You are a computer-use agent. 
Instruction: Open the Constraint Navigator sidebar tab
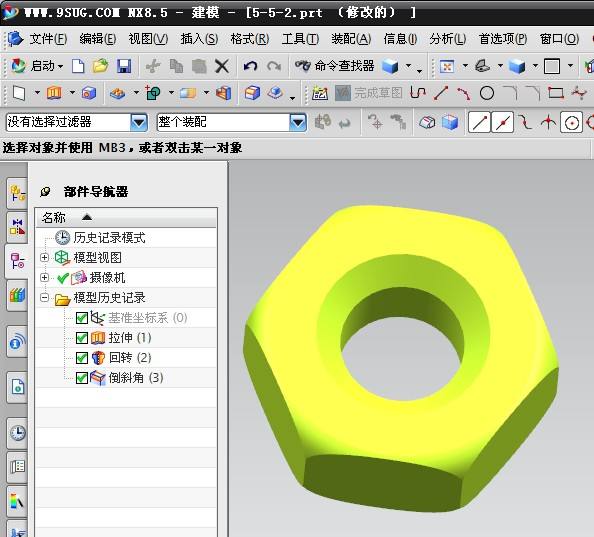[17, 227]
